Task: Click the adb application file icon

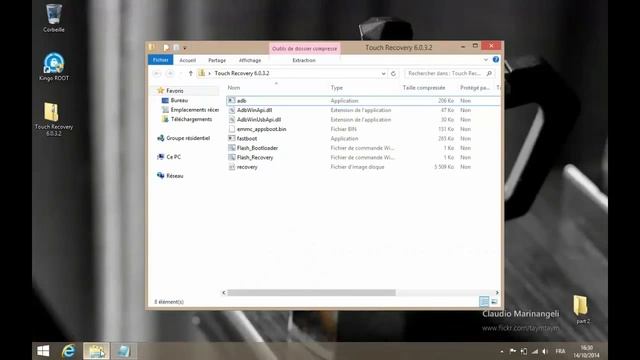Action: [231, 100]
